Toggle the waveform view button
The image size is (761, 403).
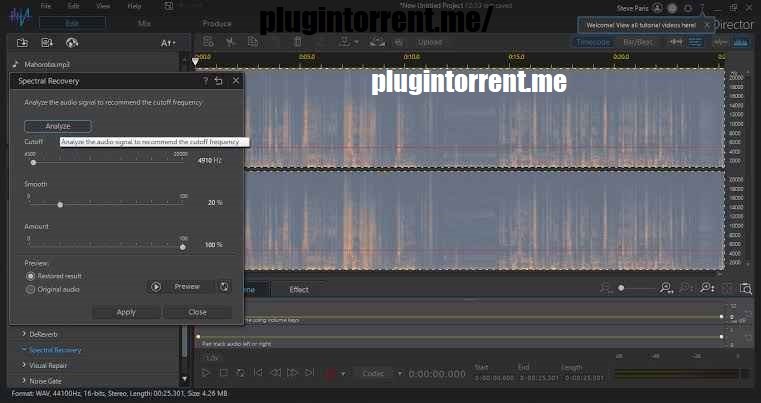click(720, 42)
